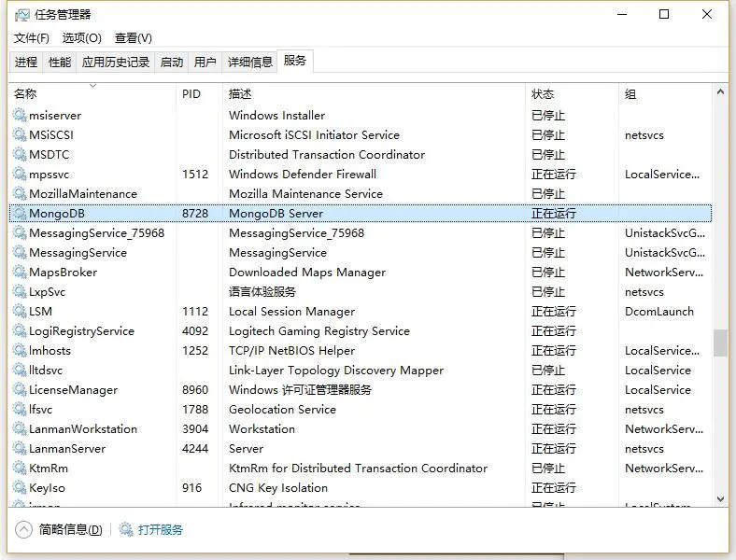
Task: Click the mpssvc service gear icon
Action: (x=20, y=174)
